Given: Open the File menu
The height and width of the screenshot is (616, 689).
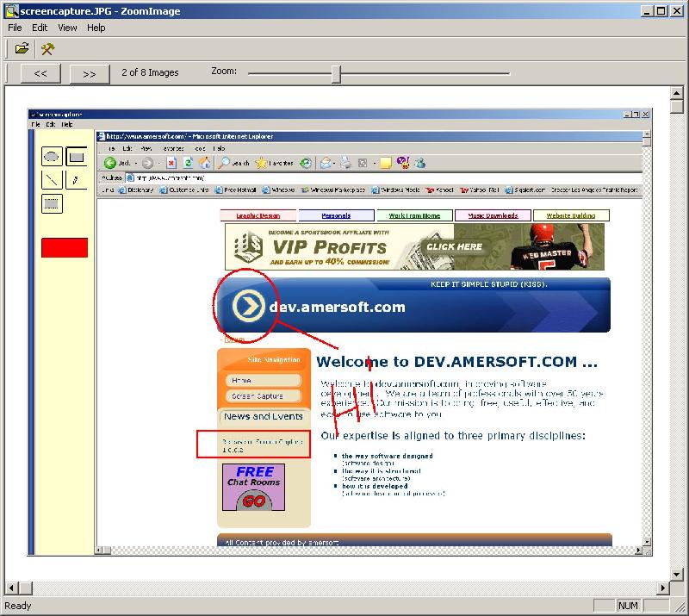Looking at the screenshot, I should [x=15, y=28].
